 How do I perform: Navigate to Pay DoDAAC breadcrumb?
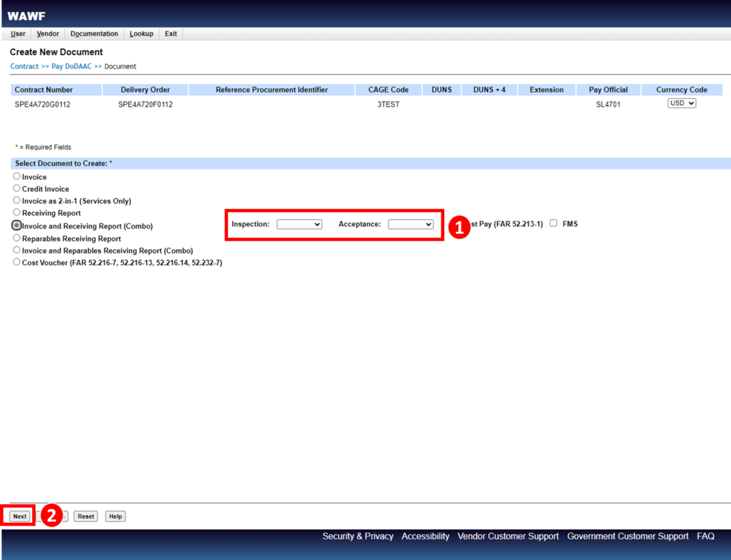click(72, 67)
